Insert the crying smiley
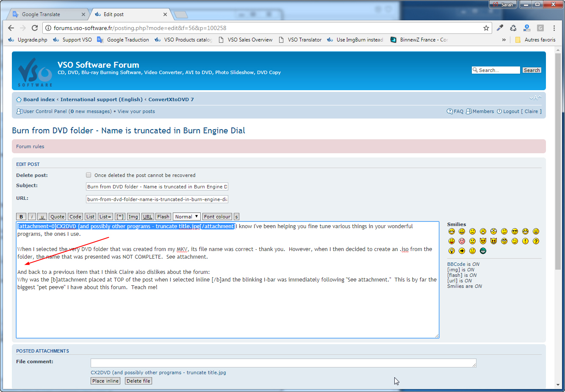Viewport: 565px width, 392px height. click(472, 241)
